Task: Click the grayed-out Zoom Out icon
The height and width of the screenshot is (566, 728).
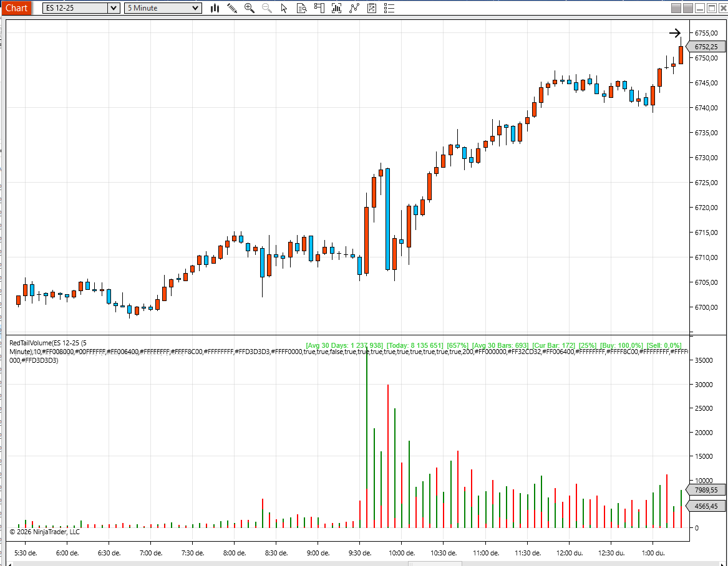Action: point(266,8)
